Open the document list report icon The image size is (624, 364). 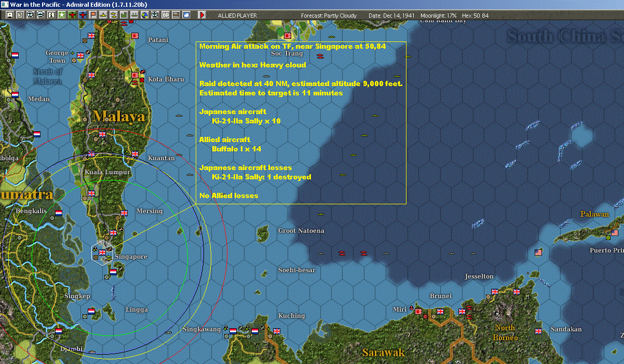(x=20, y=16)
